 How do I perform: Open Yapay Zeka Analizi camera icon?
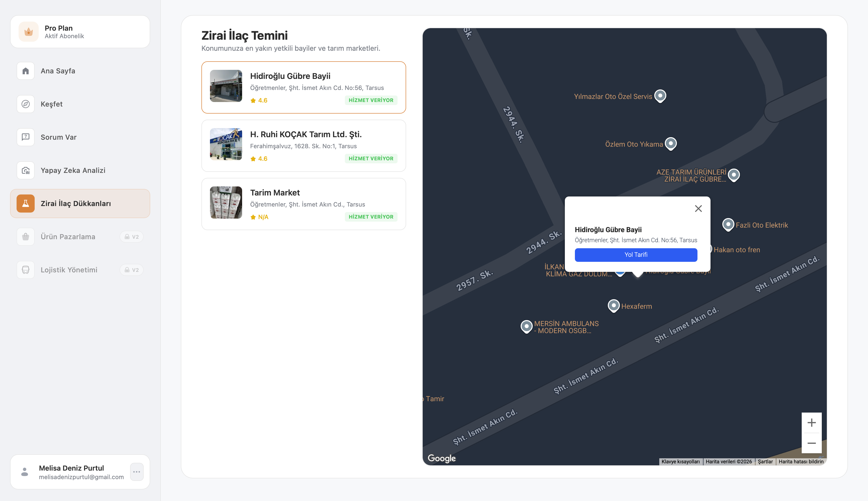click(x=25, y=170)
